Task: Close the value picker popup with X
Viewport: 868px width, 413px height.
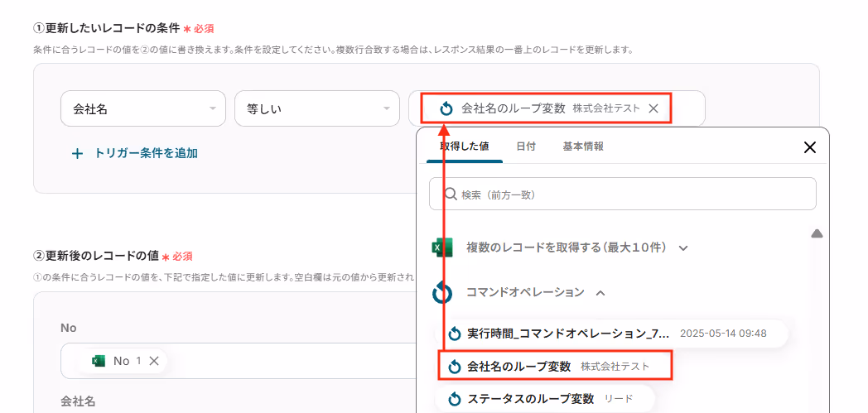Action: [x=810, y=147]
